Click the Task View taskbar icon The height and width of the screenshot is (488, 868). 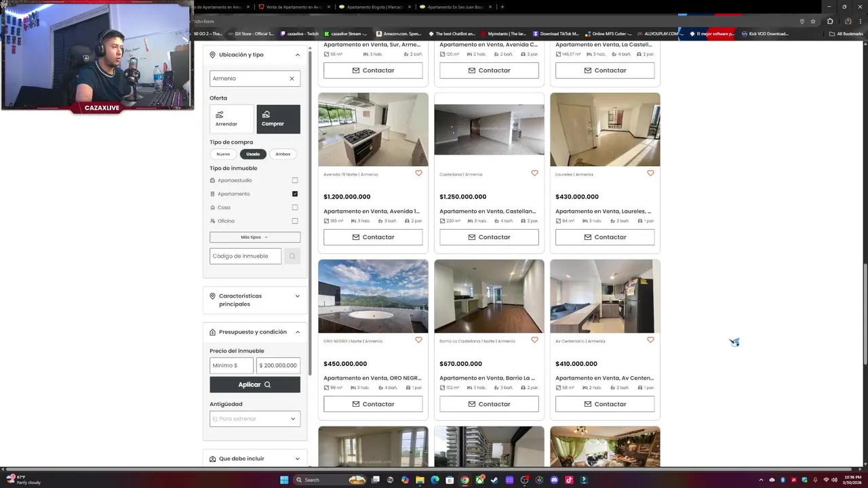(x=375, y=480)
